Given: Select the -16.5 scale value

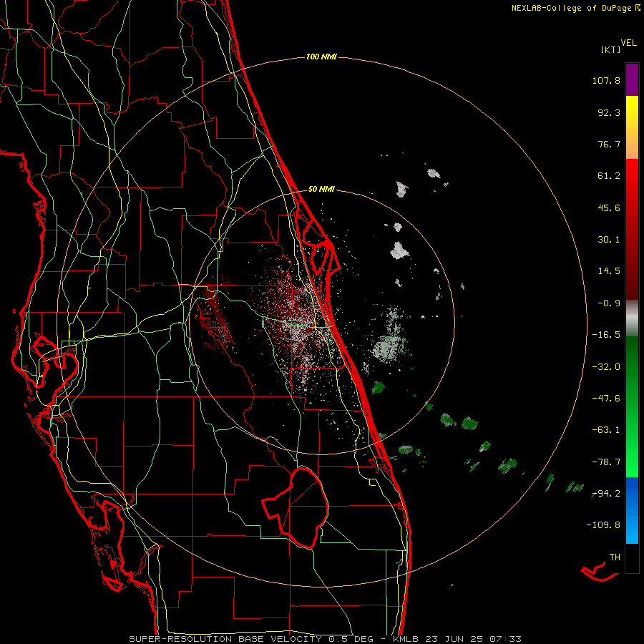Looking at the screenshot, I should tap(606, 335).
